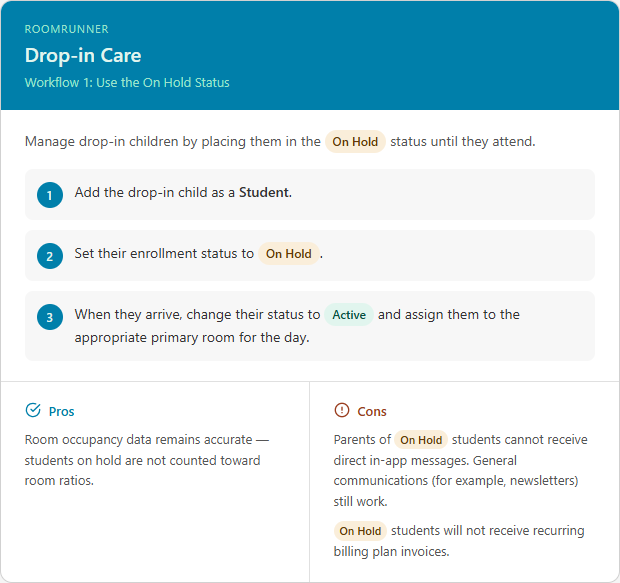Click the room occupancy data paragraph

click(147, 460)
